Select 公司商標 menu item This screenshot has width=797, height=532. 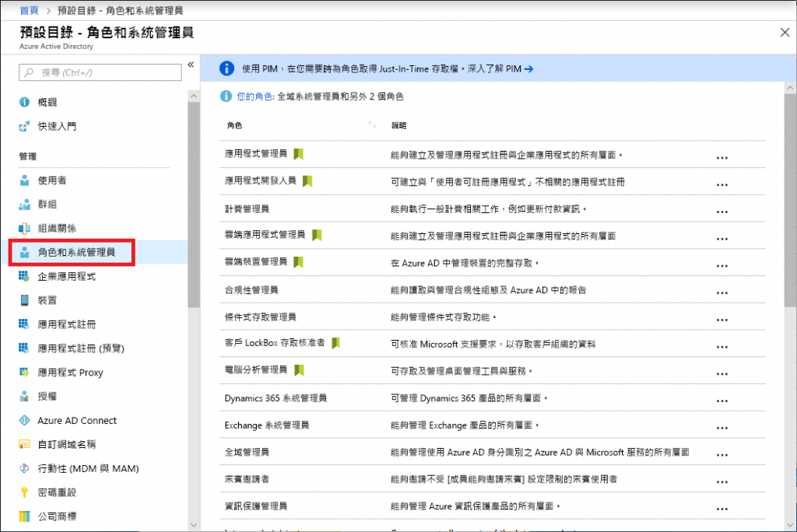click(57, 516)
